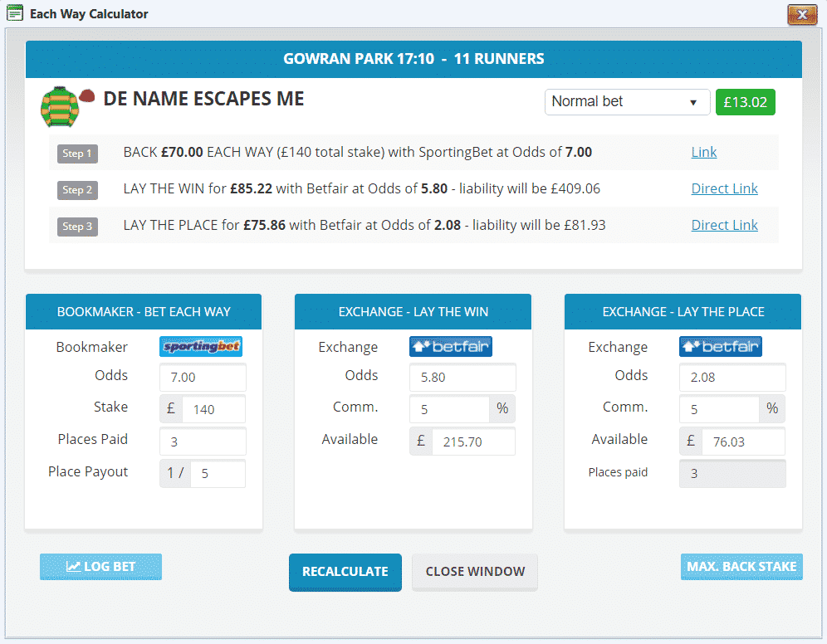Click the Betfair logo under Exchange - Lay the Win
Screen dimensions: 827x644
tap(450, 346)
